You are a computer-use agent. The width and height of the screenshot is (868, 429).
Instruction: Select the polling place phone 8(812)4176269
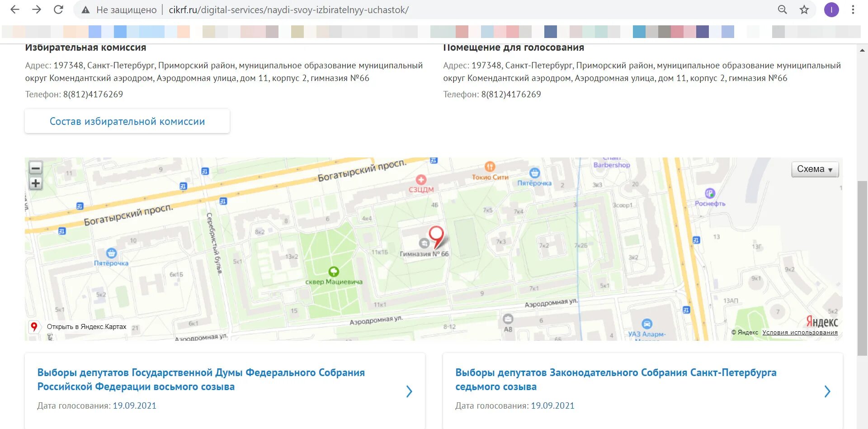511,94
